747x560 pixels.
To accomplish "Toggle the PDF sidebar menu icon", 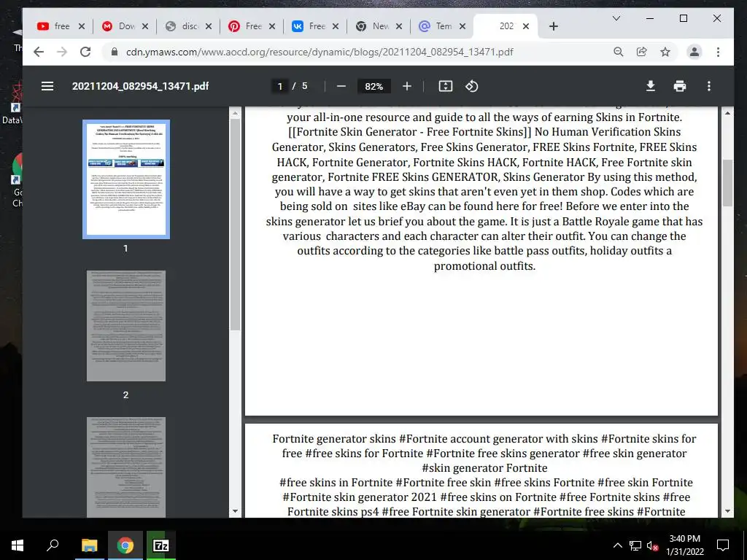I will [x=47, y=86].
